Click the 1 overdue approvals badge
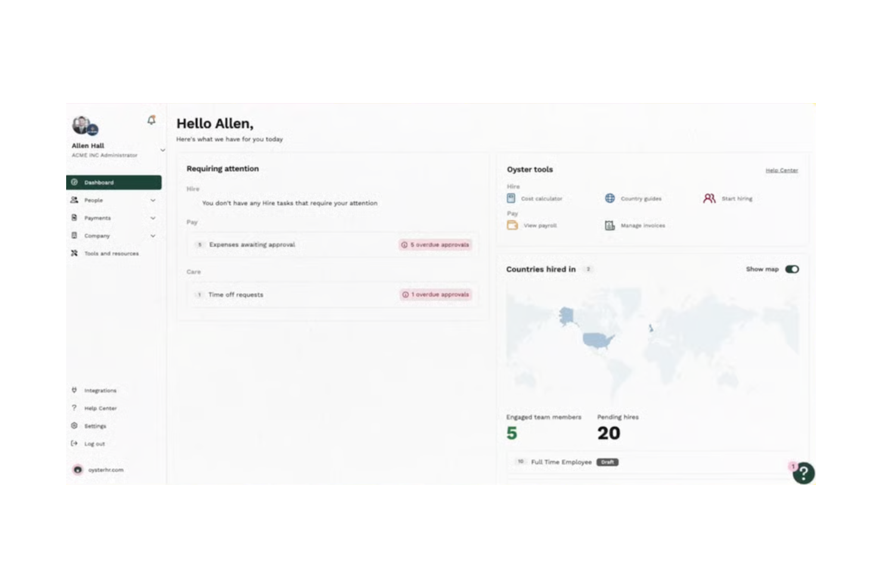Viewport: 882px width, 588px height. (x=436, y=294)
